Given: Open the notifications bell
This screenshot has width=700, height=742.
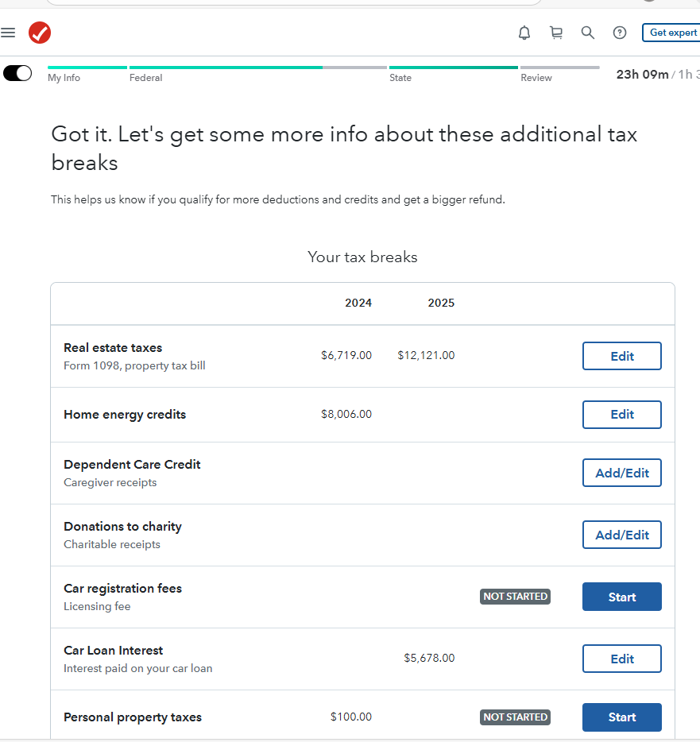Looking at the screenshot, I should click(x=524, y=33).
